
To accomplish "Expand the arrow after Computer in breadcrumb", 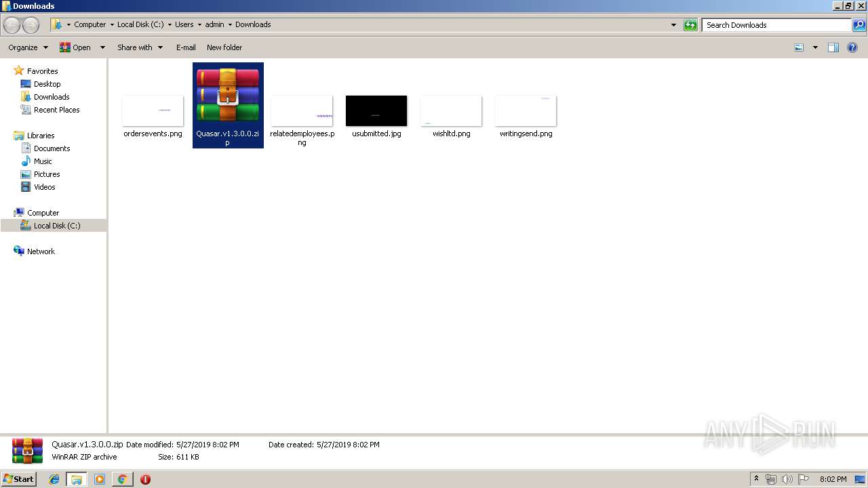I will (x=112, y=24).
